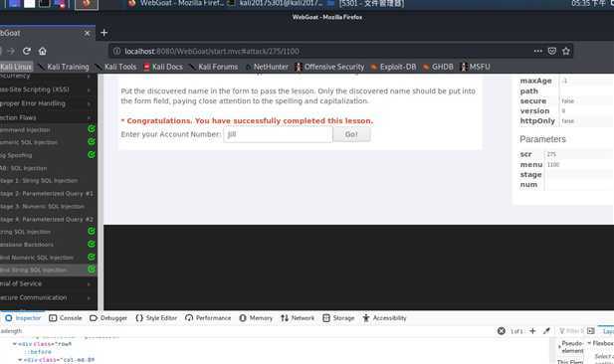Open the Blind Numeric SQL Injection lesson
The height and width of the screenshot is (364, 614).
[x=37, y=258]
